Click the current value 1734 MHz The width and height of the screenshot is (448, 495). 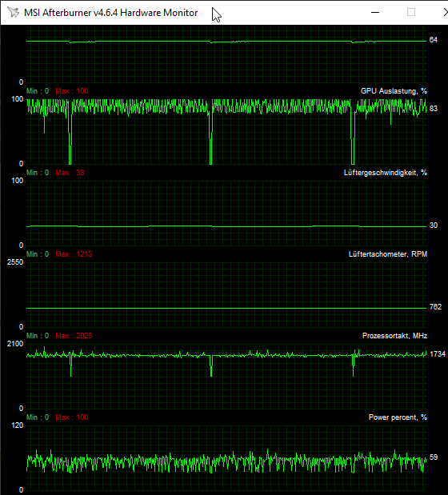tap(438, 354)
